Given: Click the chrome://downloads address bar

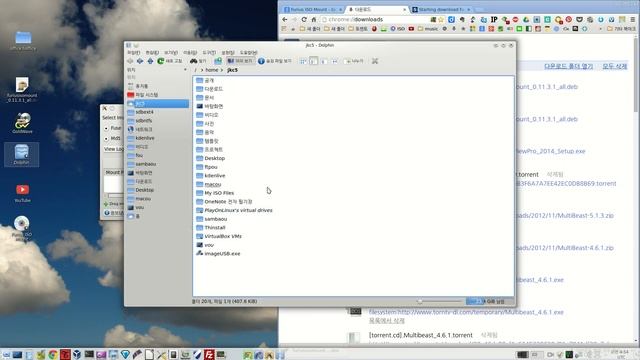Looking at the screenshot, I should tap(376, 19).
